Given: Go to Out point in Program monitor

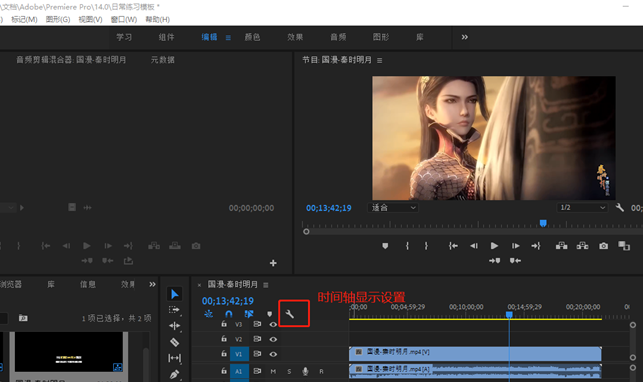Looking at the screenshot, I should (x=536, y=246).
